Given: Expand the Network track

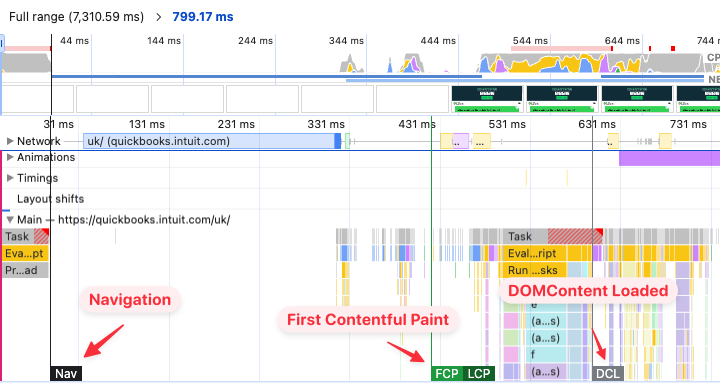Looking at the screenshot, I should pos(10,141).
